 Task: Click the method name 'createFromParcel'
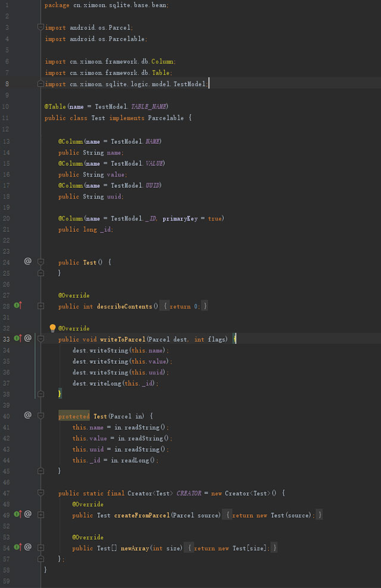click(x=142, y=515)
